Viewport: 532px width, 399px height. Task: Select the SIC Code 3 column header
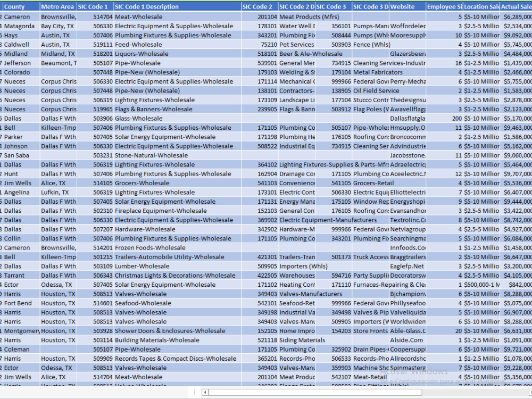[x=334, y=7]
